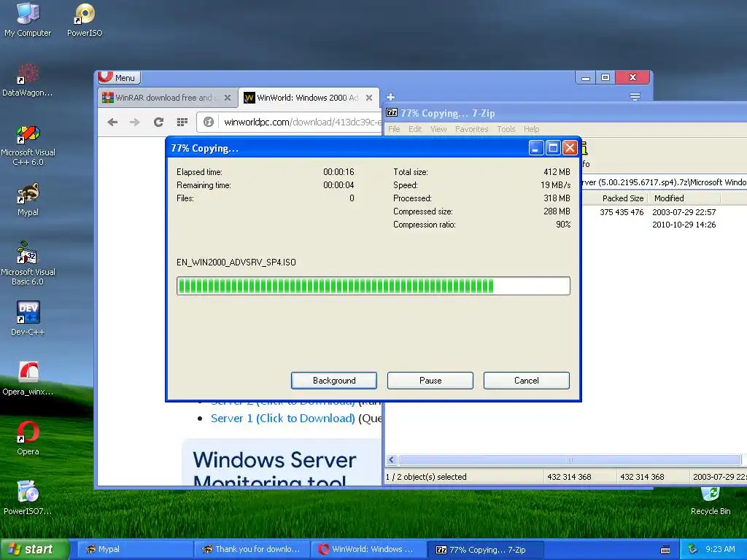Close the WinRAR download tab
This screenshot has height=560, width=747.
228,98
